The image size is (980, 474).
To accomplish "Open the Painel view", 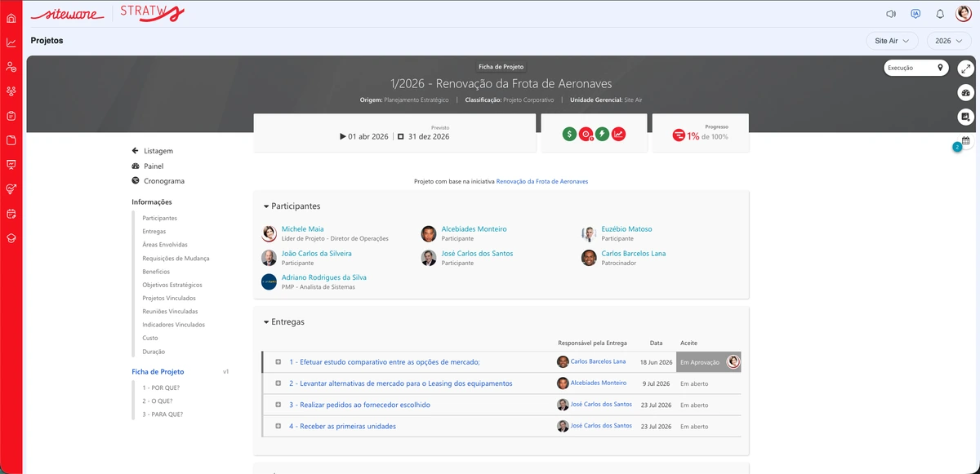I will 148,166.
